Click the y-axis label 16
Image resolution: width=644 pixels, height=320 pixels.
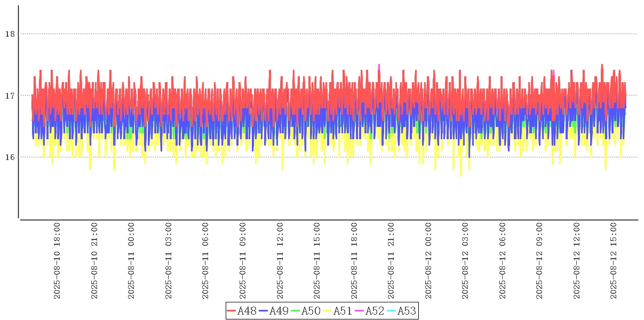click(x=10, y=157)
